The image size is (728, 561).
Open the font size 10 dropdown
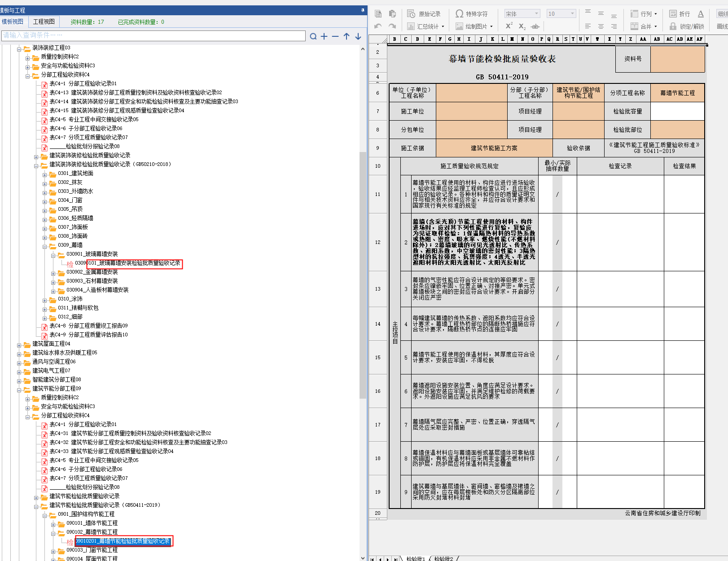[561, 14]
